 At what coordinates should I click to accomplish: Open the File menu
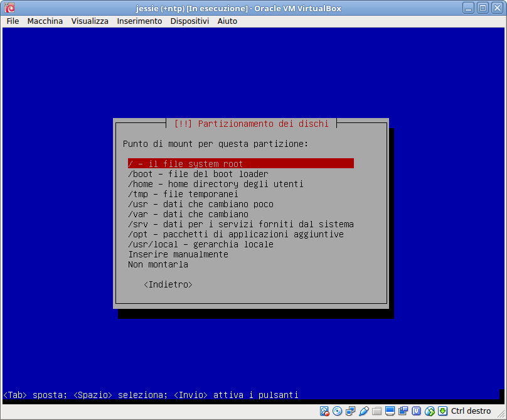click(13, 21)
